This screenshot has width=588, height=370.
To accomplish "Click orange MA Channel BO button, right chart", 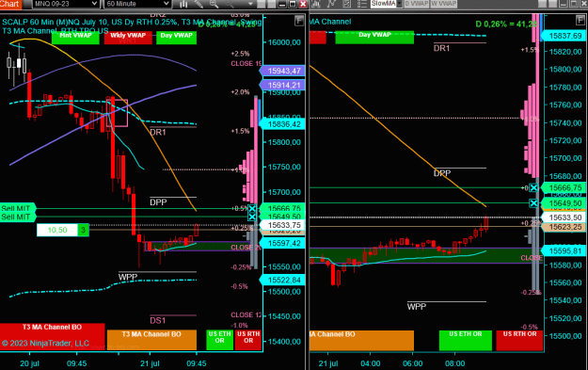I will [361, 341].
